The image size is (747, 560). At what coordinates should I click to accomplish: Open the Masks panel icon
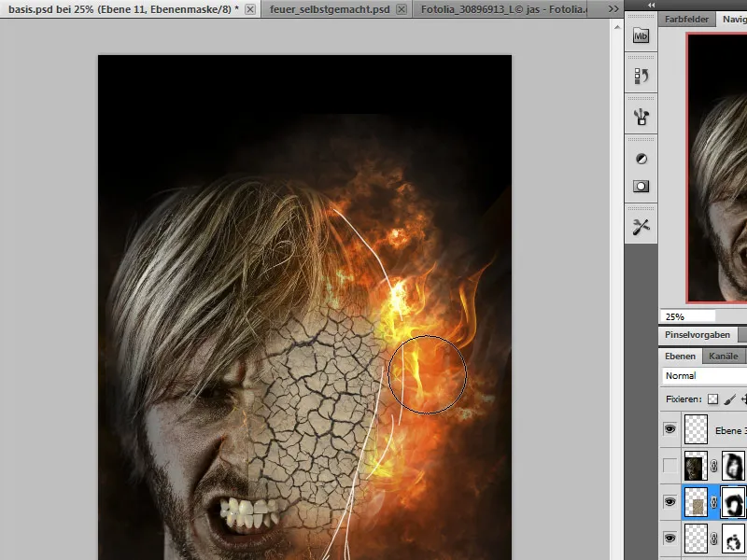point(641,184)
